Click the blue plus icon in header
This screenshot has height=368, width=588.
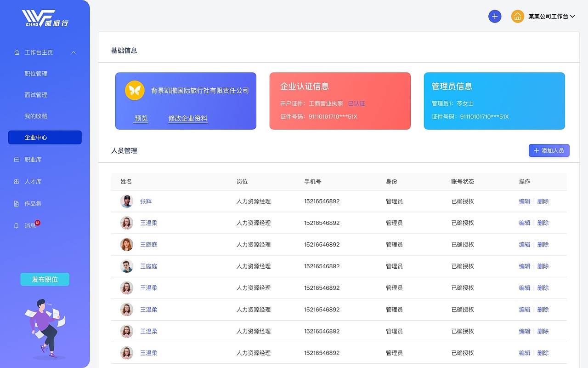click(495, 17)
